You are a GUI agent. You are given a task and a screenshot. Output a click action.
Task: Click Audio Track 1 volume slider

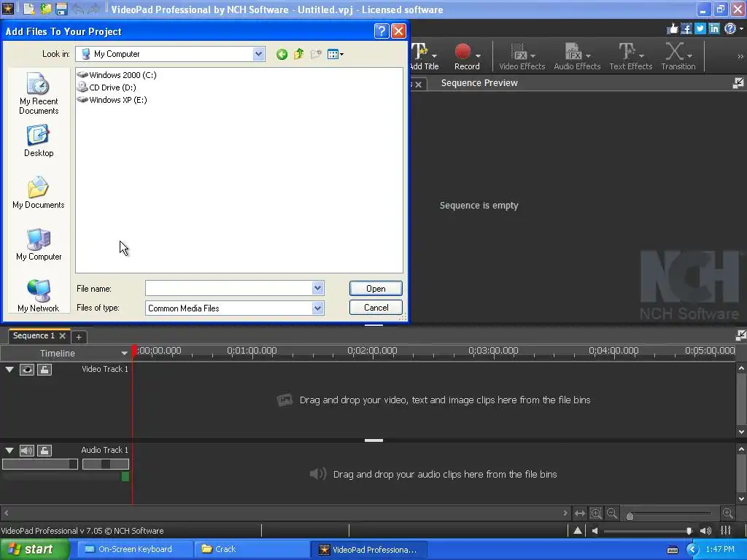40,464
